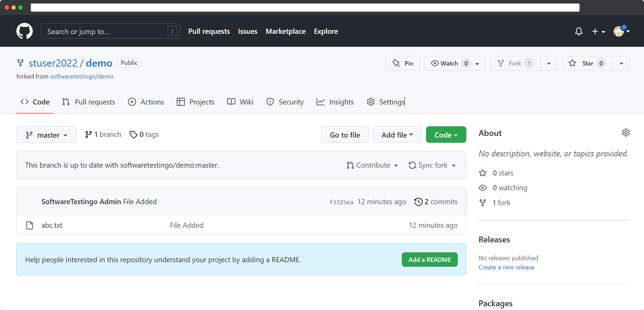Open the SoftwareTestingo Admin author link

[x=81, y=202]
